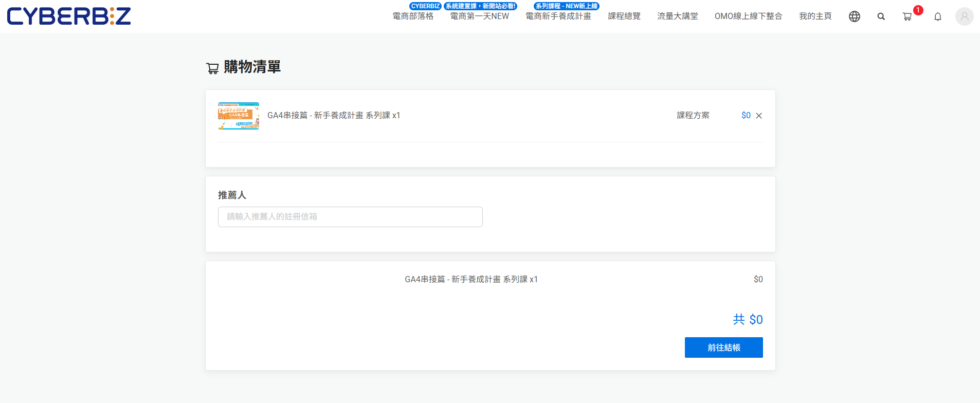
Task: Click the CYBERBIZ logo
Action: 69,16
